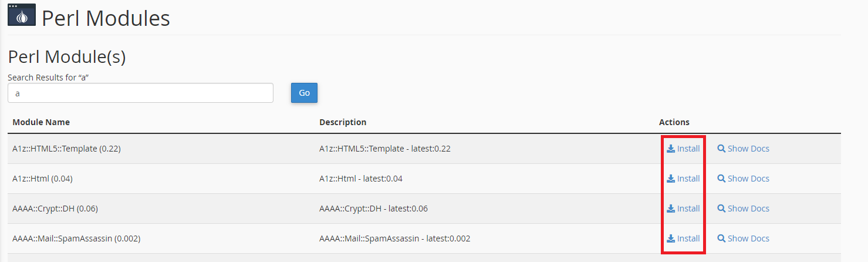Click download icon for AAAA::Crypt::DH install

(671, 209)
